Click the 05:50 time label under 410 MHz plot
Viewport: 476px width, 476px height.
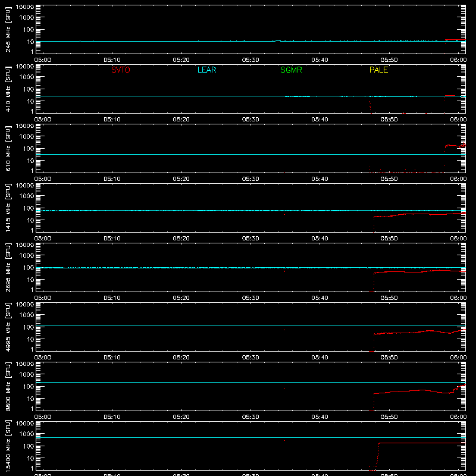point(389,120)
